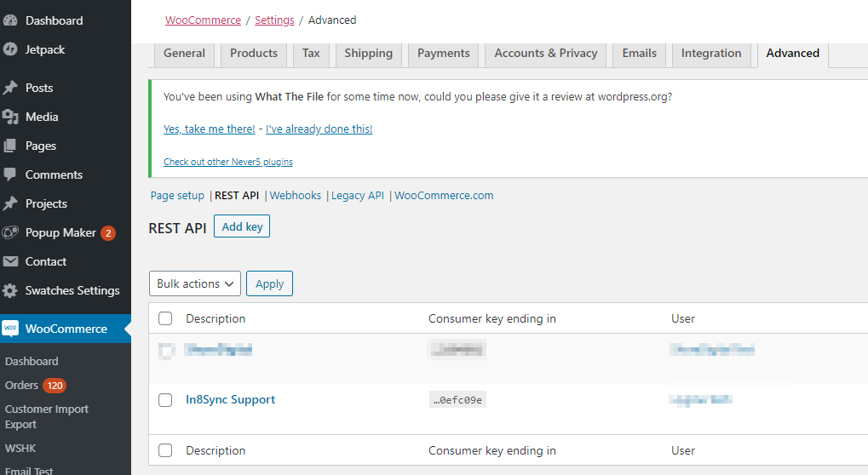Click the Dashboard gauge icon in sidebar

(x=11, y=20)
